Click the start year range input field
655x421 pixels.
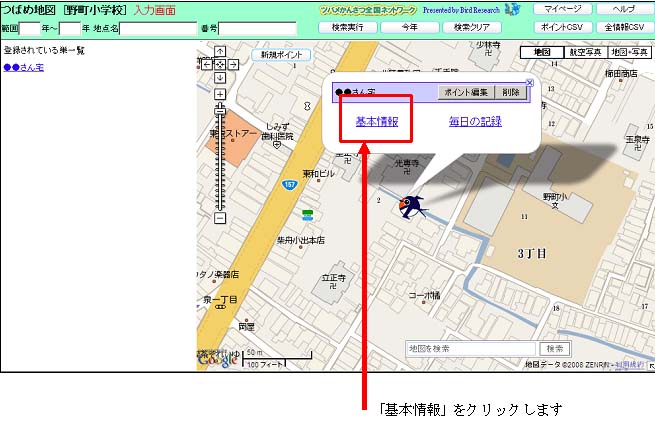pyautogui.click(x=30, y=29)
